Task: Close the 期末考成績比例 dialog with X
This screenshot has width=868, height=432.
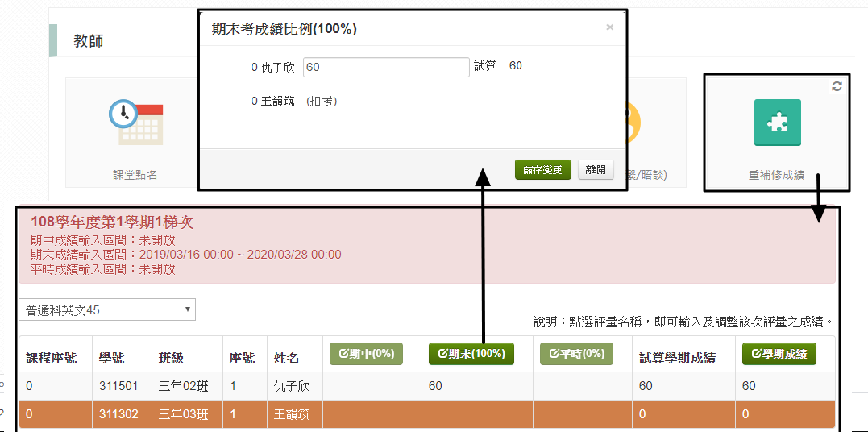Action: point(609,27)
